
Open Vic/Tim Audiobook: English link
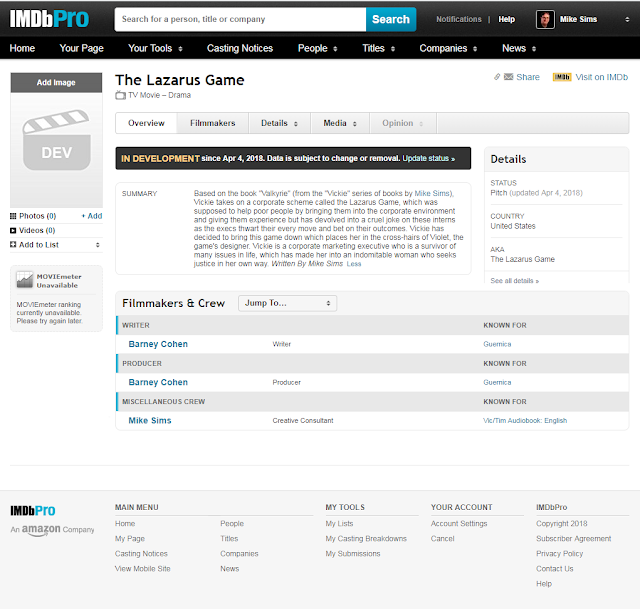click(525, 421)
